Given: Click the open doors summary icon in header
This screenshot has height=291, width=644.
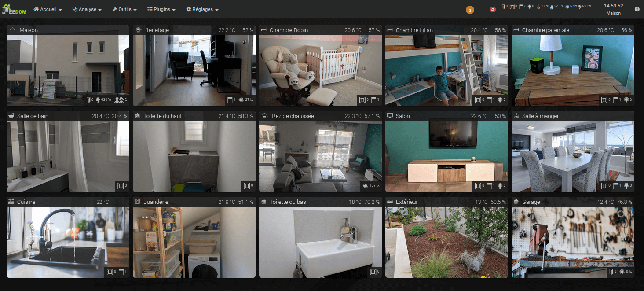Looking at the screenshot, I should click(x=505, y=7).
